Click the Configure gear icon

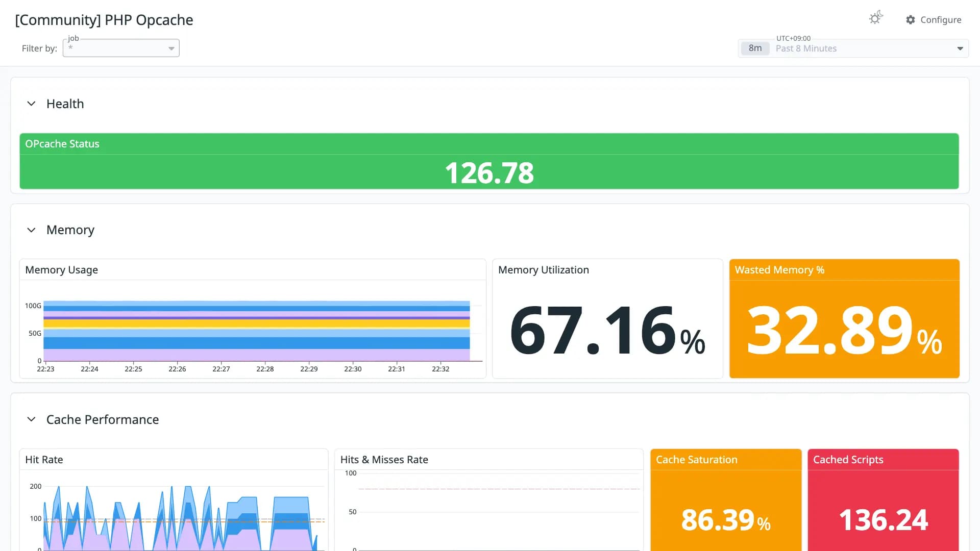point(911,20)
